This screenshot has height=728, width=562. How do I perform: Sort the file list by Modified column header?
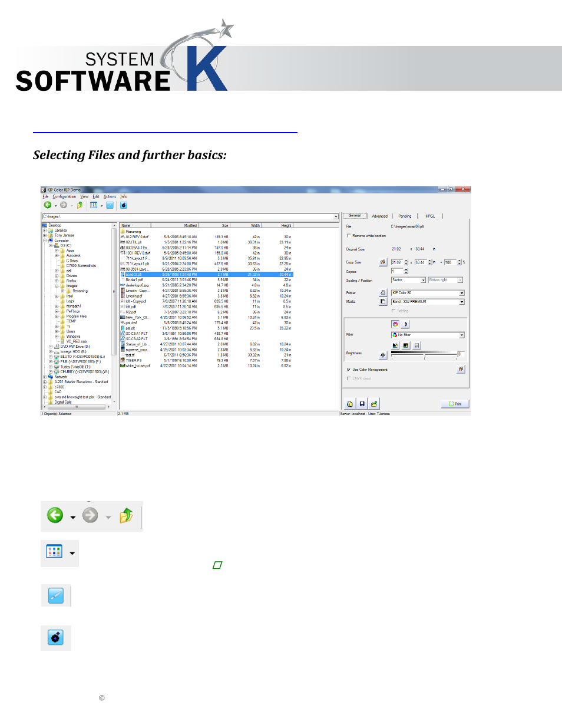coord(174,225)
